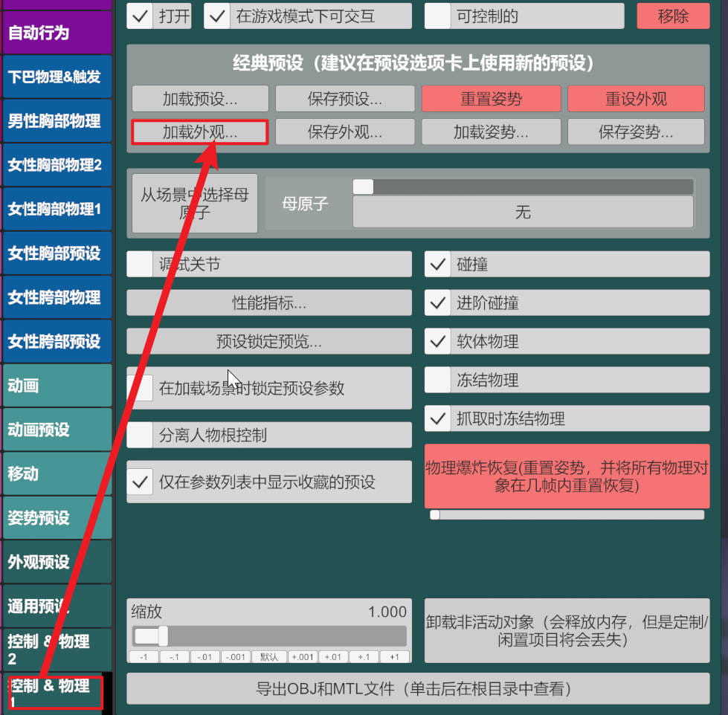
Task: Enable the 可控制的 checkbox
Action: coord(438,16)
